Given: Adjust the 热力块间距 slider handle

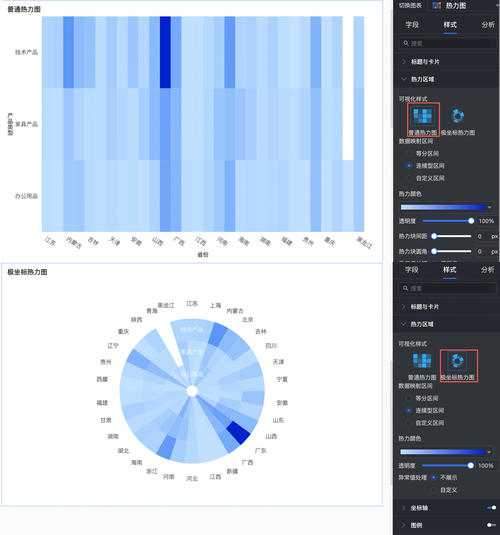Looking at the screenshot, I should pyautogui.click(x=434, y=236).
